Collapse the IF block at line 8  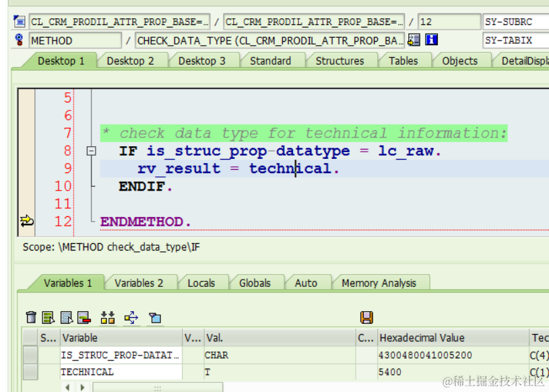click(91, 151)
